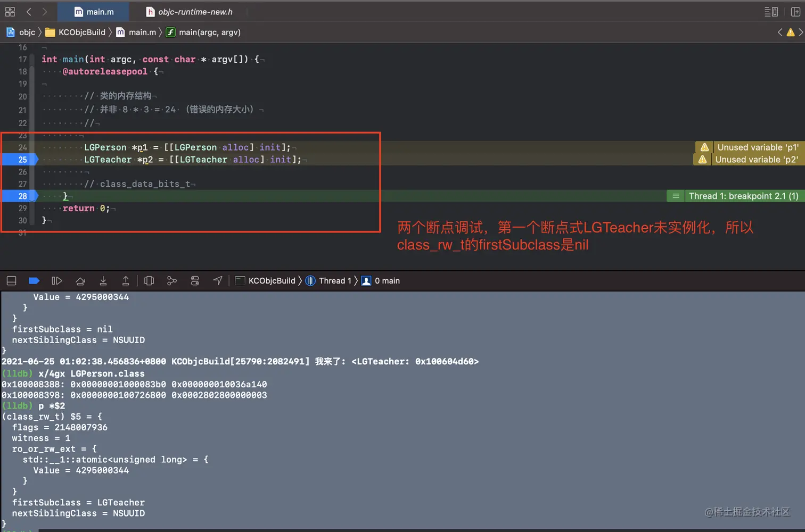Click line number 24 in gutter
The image size is (805, 532).
point(22,147)
